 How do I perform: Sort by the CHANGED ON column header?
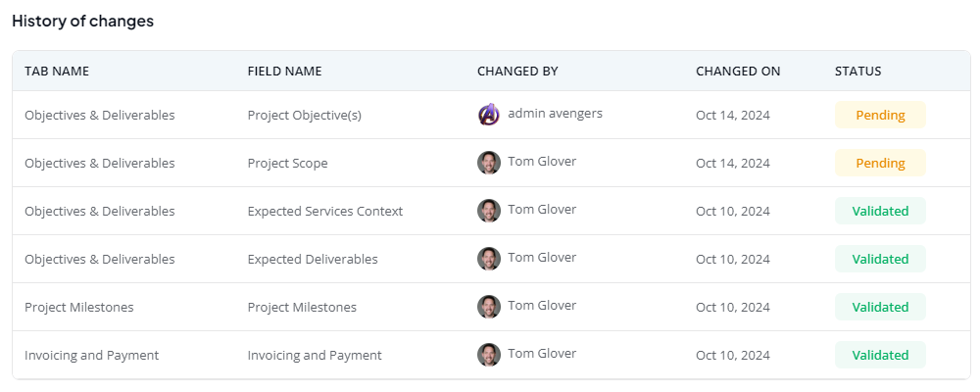point(738,72)
